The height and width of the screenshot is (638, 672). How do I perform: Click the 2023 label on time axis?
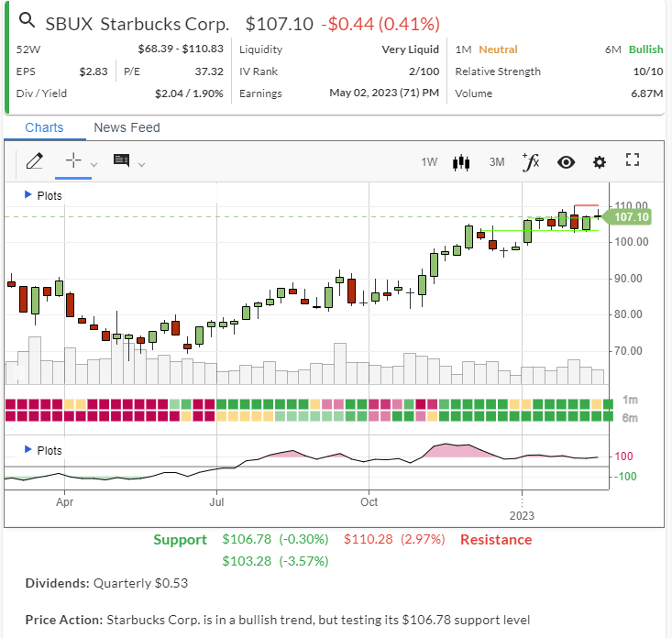click(522, 515)
